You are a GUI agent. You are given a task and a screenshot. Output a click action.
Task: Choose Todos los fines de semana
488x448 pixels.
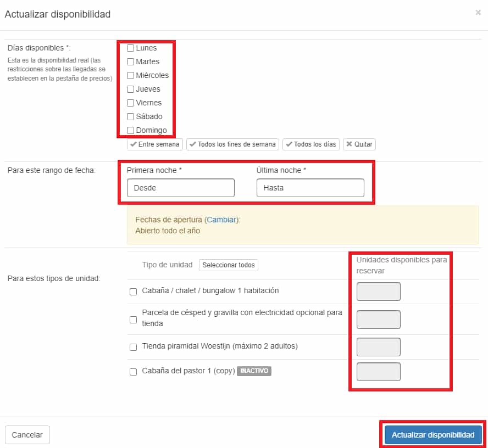[x=232, y=144]
